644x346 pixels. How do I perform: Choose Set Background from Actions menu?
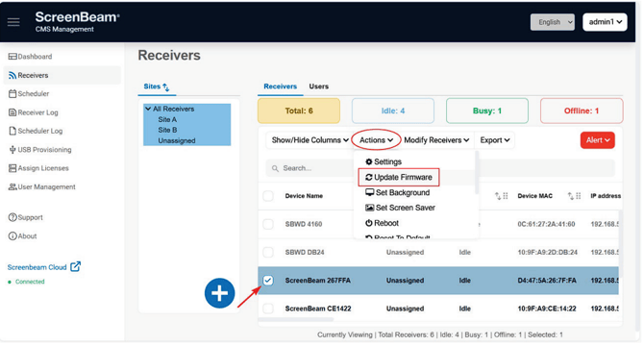coord(398,192)
